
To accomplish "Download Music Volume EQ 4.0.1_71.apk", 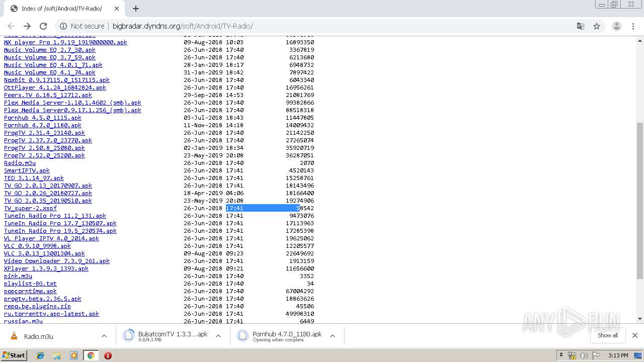I will (x=53, y=65).
